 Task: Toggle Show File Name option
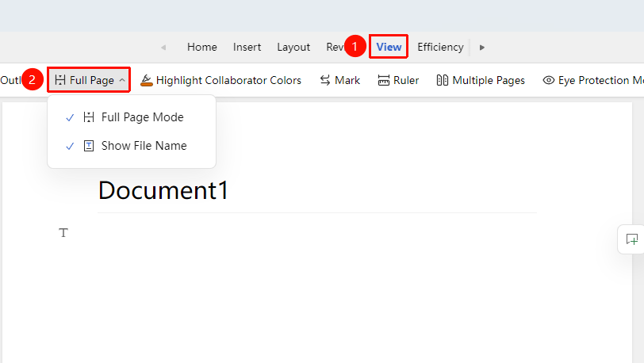click(x=132, y=146)
